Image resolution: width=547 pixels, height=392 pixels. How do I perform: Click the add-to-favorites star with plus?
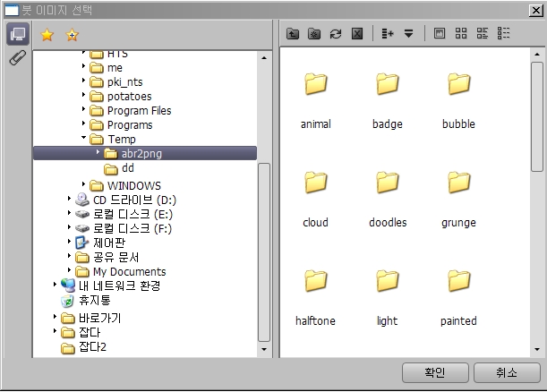[72, 35]
